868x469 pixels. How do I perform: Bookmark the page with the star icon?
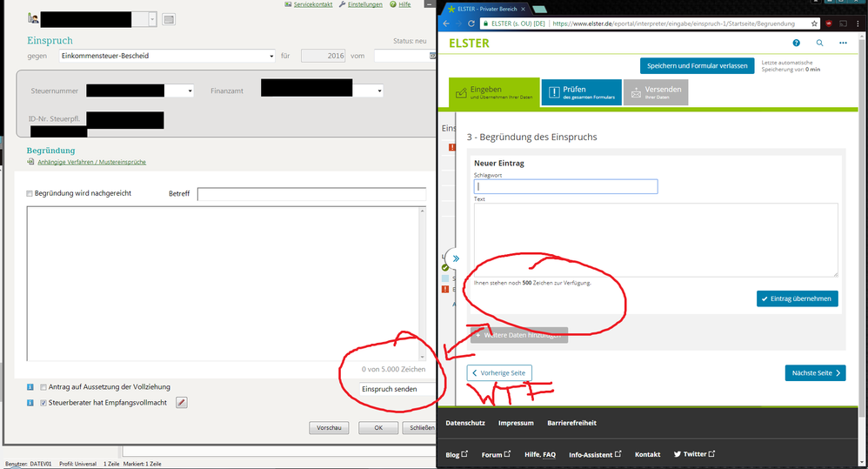tap(814, 23)
